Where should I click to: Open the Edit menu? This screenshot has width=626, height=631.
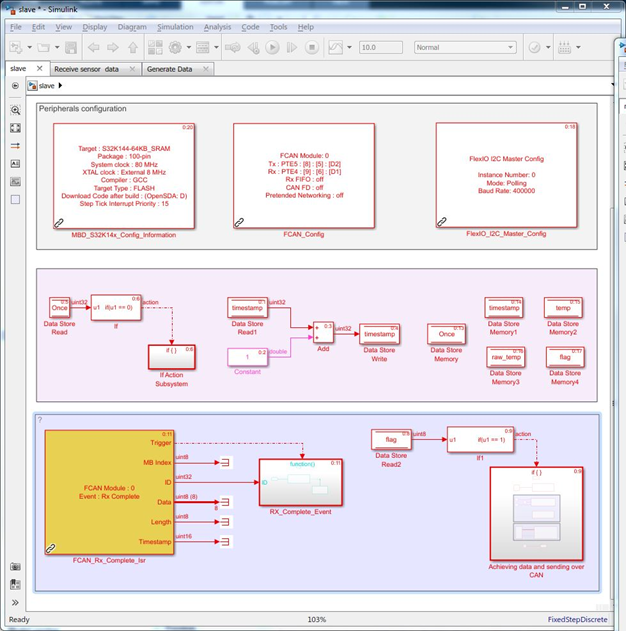(x=38, y=27)
